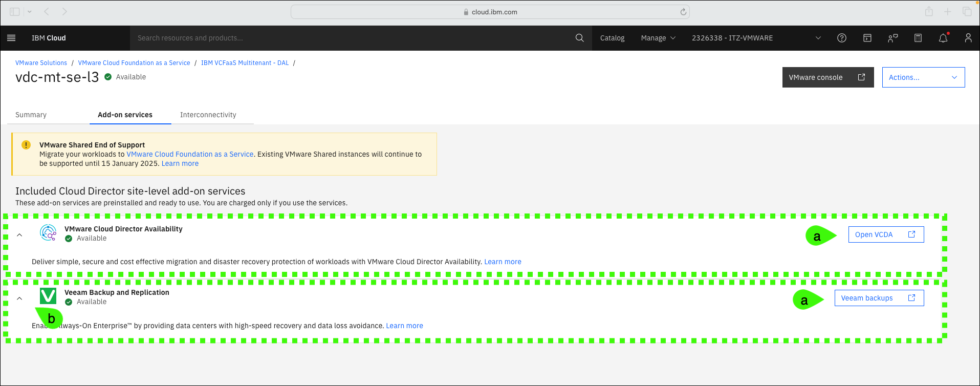Go to VMware Solutions breadcrumb

click(x=41, y=63)
